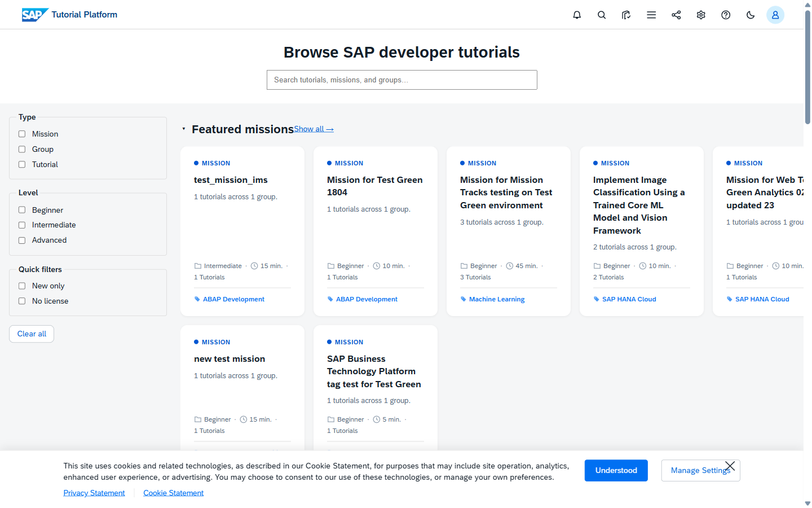The height and width of the screenshot is (508, 812).
Task: Open SAP Business Technology Platform tag test title
Action: 374,371
